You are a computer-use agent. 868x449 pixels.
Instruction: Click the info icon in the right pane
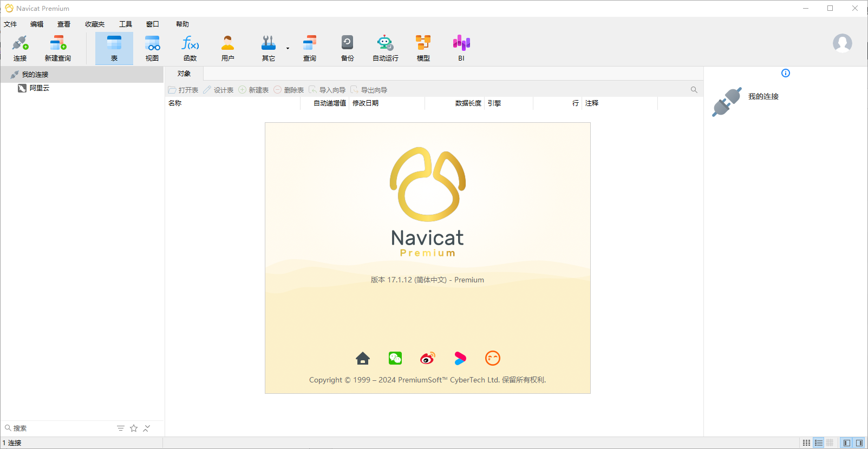pos(786,73)
